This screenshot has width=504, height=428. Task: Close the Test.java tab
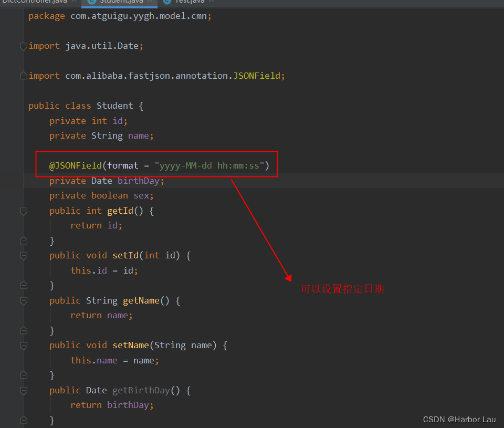tap(212, 2)
